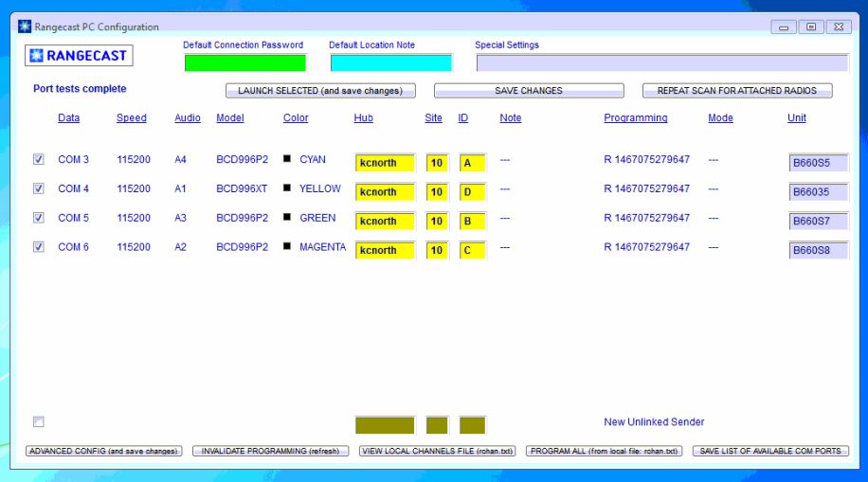Viewport: 868px width, 482px height.
Task: Click the Site field 10 for COM 3
Action: (x=437, y=163)
